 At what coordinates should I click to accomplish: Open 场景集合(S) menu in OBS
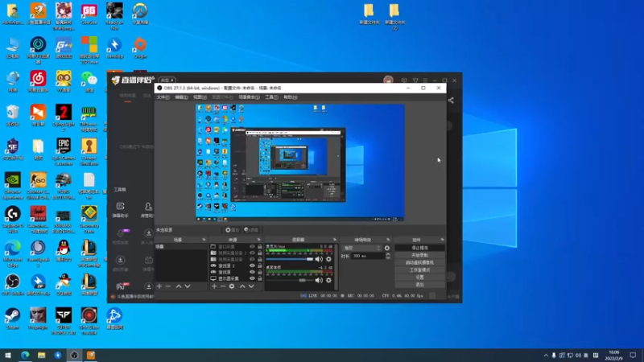249,97
